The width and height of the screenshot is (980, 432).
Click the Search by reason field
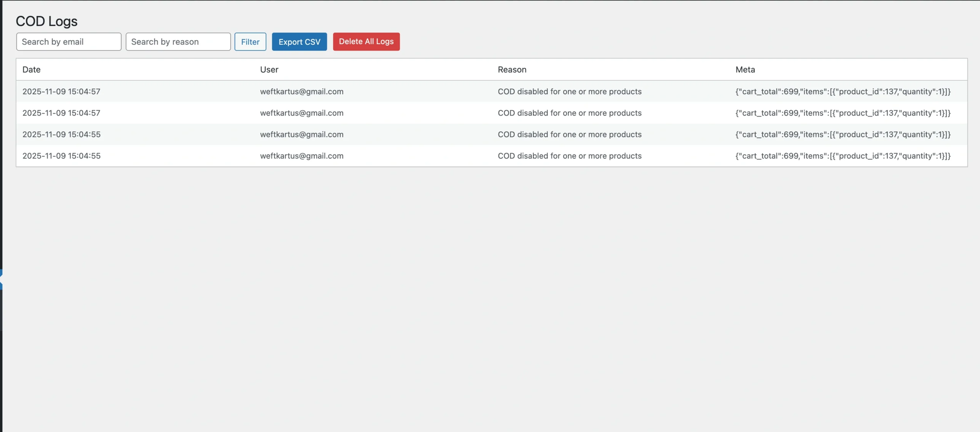click(x=178, y=42)
